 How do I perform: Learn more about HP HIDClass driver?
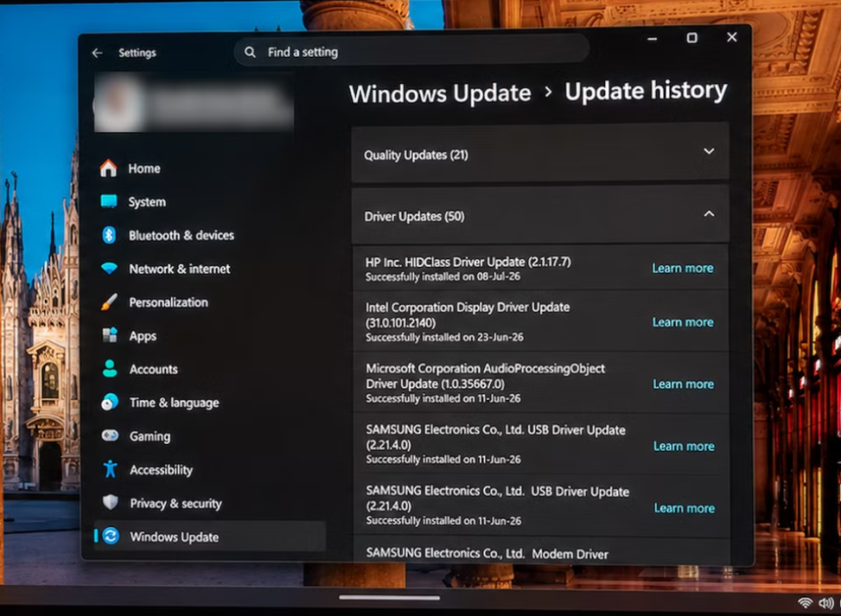point(683,268)
